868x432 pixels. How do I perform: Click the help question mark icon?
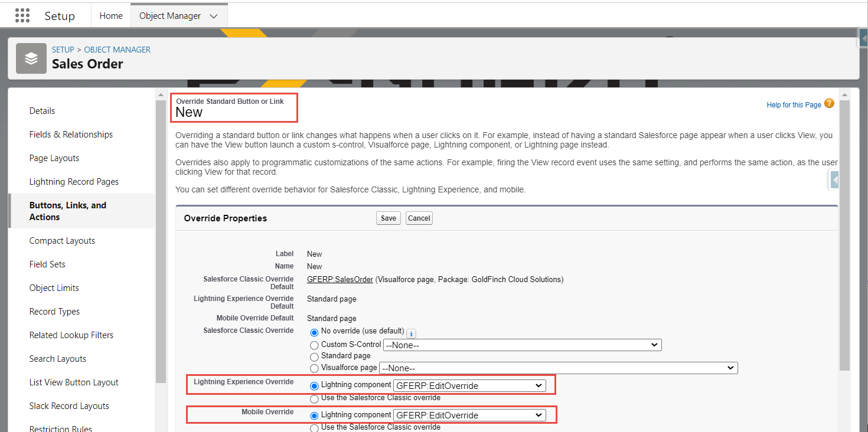(829, 103)
